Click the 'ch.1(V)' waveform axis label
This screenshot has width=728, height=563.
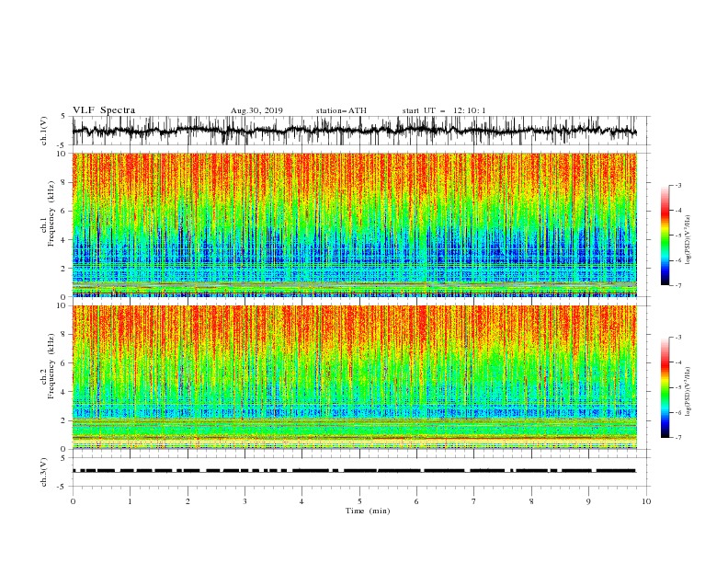click(44, 131)
